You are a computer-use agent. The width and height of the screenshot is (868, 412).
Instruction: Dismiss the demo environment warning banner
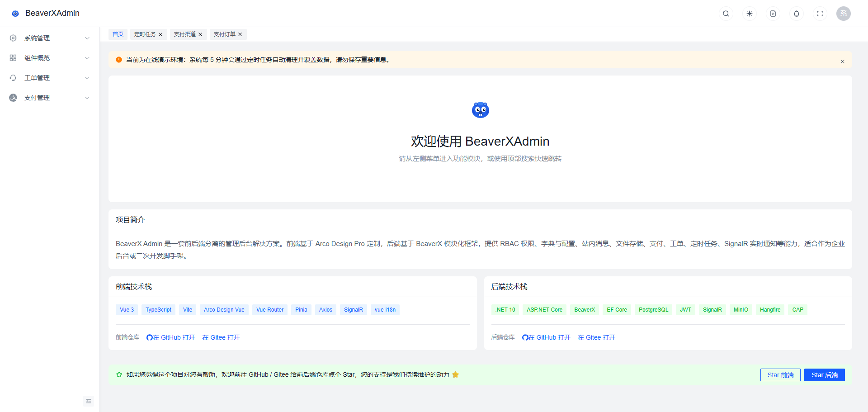(x=843, y=62)
